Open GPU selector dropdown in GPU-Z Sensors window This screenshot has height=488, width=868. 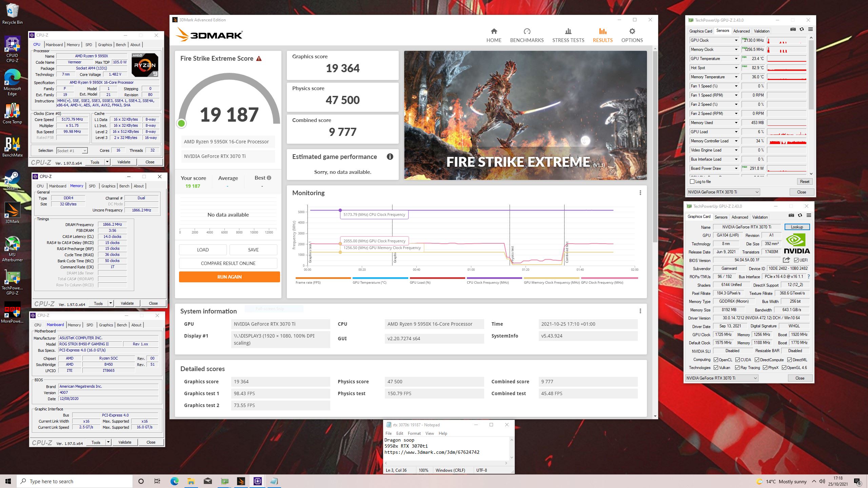click(x=723, y=192)
